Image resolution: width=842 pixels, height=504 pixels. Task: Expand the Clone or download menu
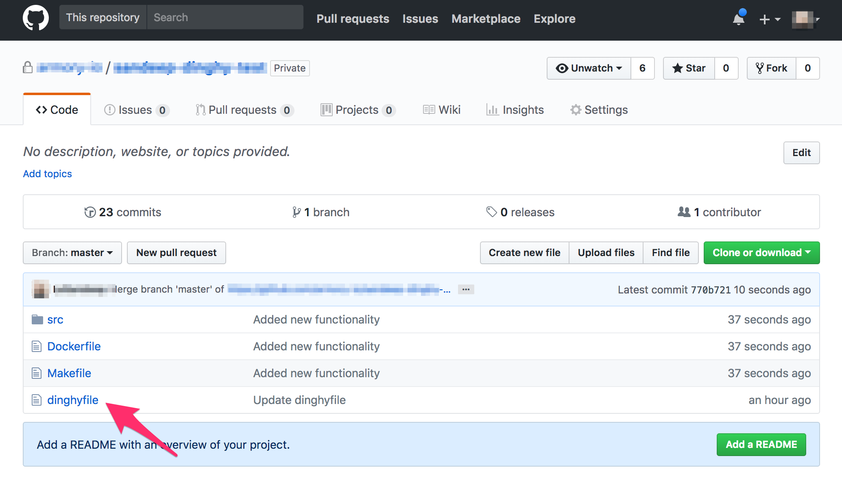(x=761, y=253)
